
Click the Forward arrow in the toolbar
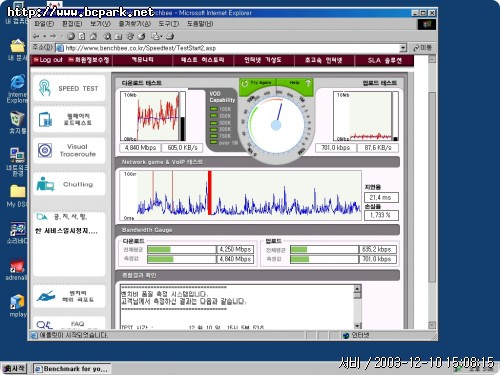tap(53, 36)
